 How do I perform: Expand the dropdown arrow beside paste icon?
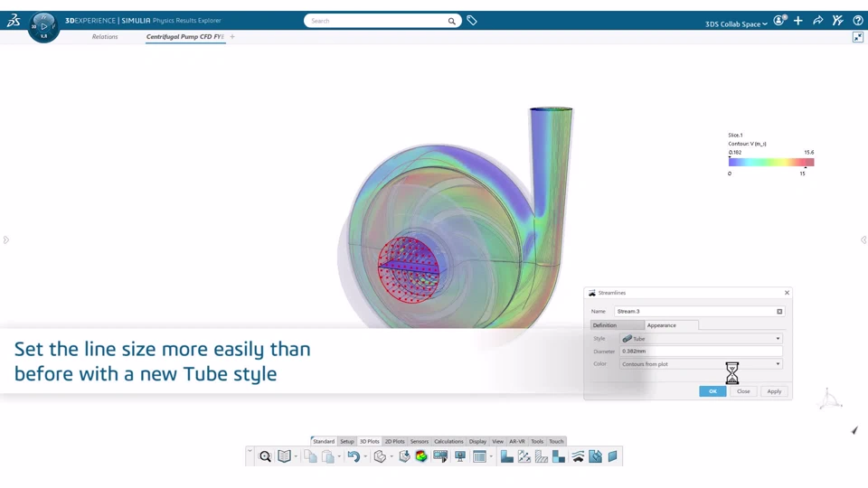[x=339, y=457]
